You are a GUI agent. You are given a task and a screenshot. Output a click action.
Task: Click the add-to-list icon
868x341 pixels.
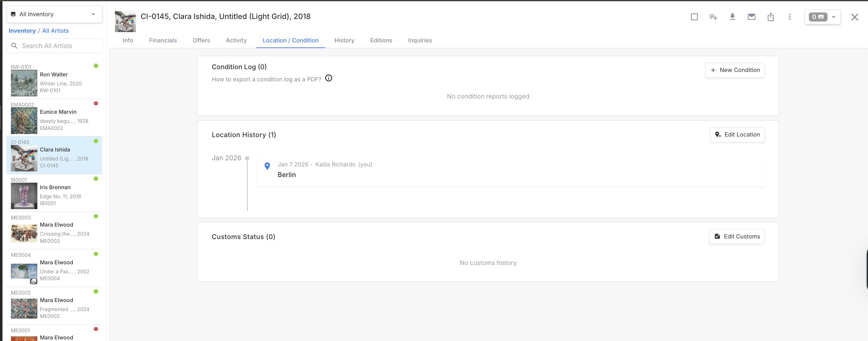point(713,17)
